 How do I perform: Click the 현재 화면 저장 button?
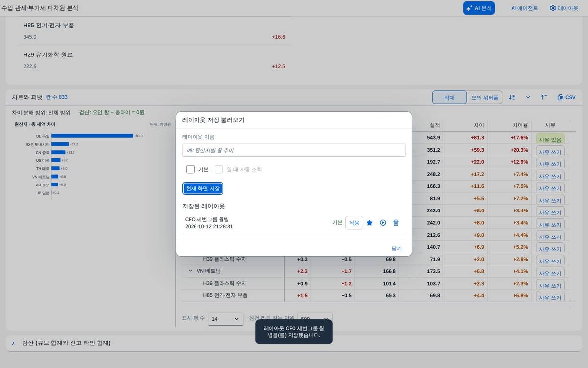203,188
